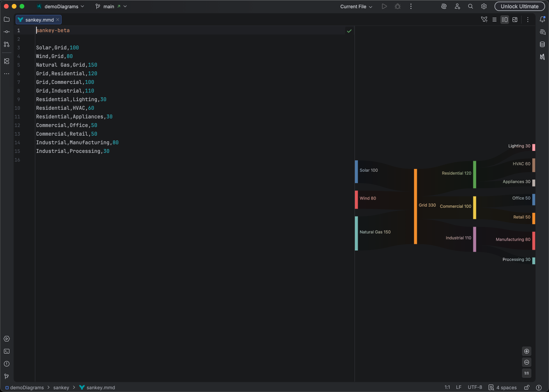Switch to preview-only diagram view
This screenshot has height=392, width=549.
click(515, 19)
